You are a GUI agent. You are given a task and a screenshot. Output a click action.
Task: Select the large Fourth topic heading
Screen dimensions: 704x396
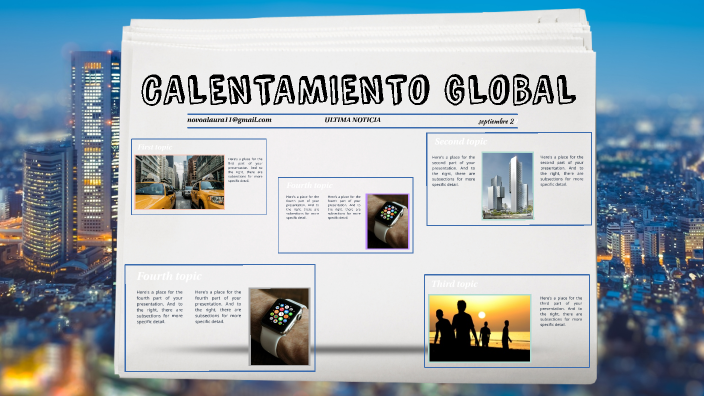pos(169,276)
